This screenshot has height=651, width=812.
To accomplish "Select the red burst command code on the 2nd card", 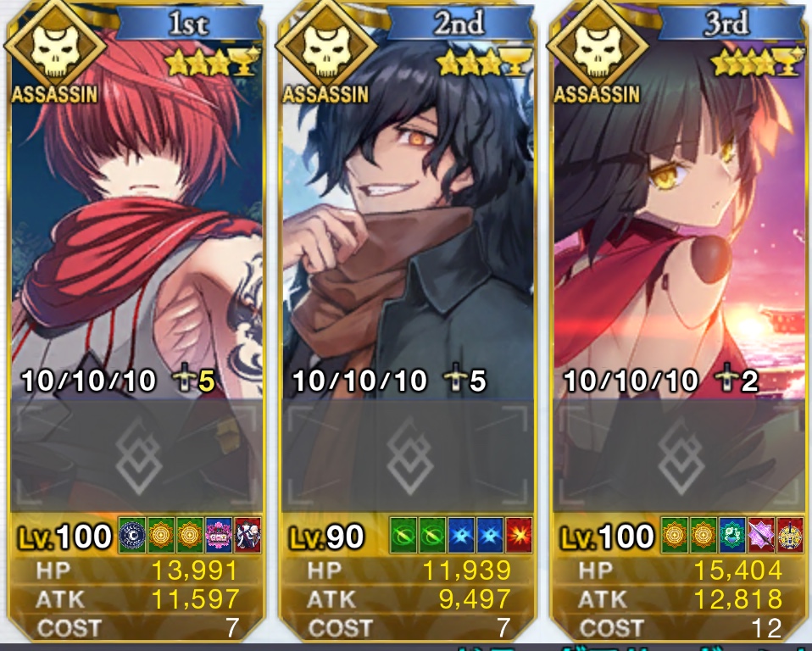I will point(519,536).
